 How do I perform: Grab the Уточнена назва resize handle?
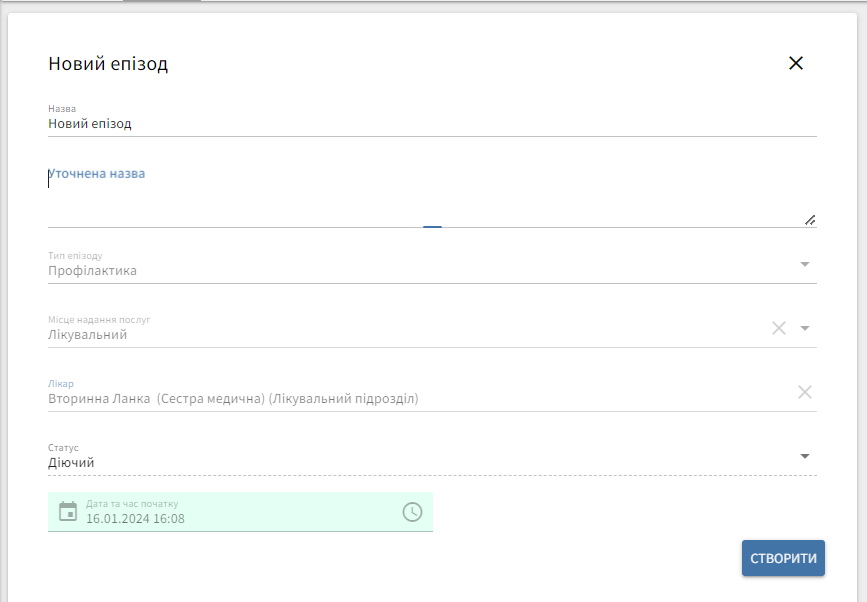(810, 220)
